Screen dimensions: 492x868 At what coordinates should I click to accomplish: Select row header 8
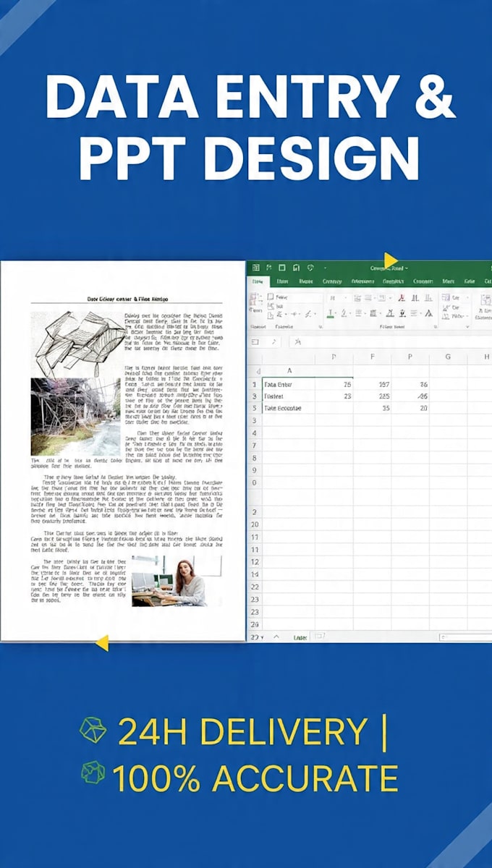254,458
